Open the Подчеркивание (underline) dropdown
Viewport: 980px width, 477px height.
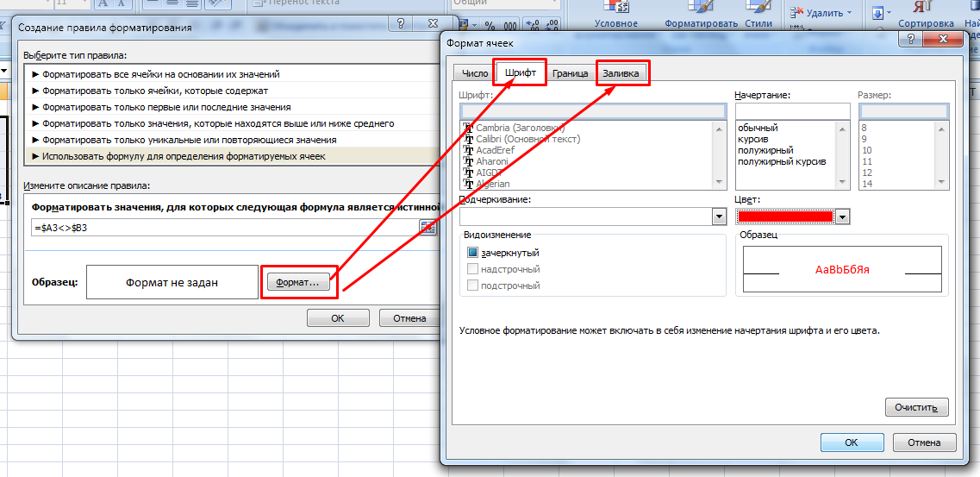click(x=719, y=217)
